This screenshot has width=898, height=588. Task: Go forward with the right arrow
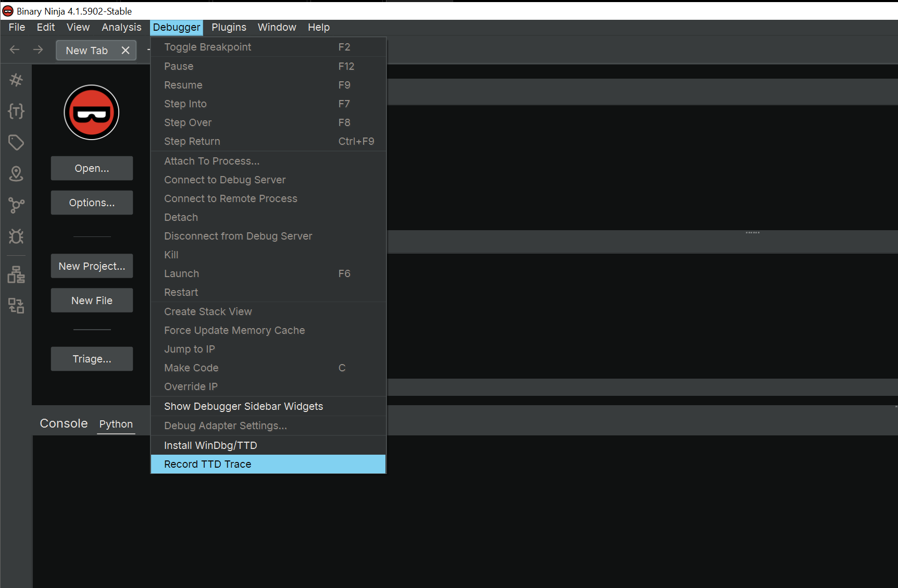coord(38,50)
